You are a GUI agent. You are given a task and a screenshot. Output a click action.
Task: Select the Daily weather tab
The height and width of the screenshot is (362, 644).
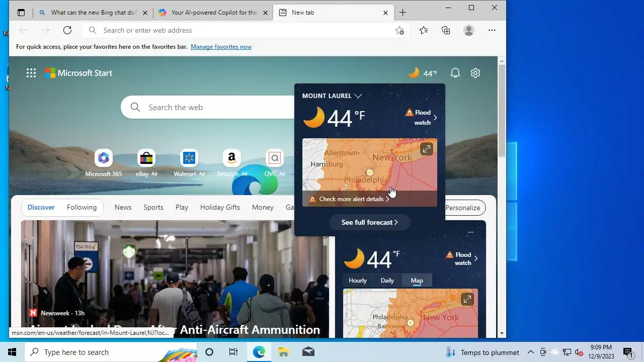point(387,281)
